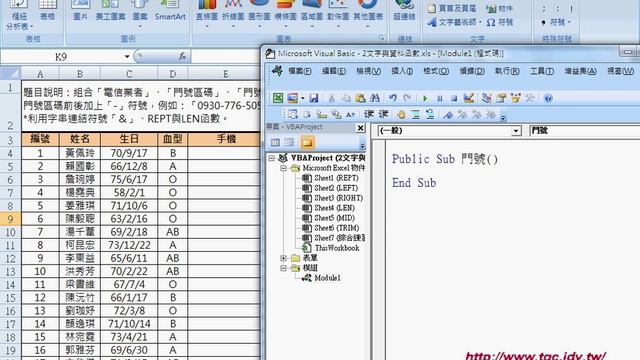Open VBA Help question mark icon
This screenshot has width=640, height=360.
pos(548,98)
